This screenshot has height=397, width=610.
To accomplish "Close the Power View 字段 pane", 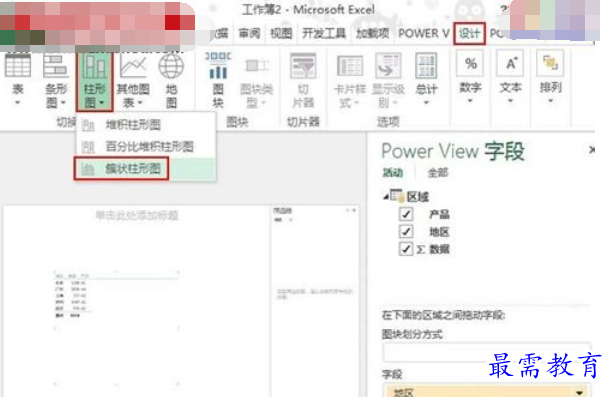I will tap(592, 149).
